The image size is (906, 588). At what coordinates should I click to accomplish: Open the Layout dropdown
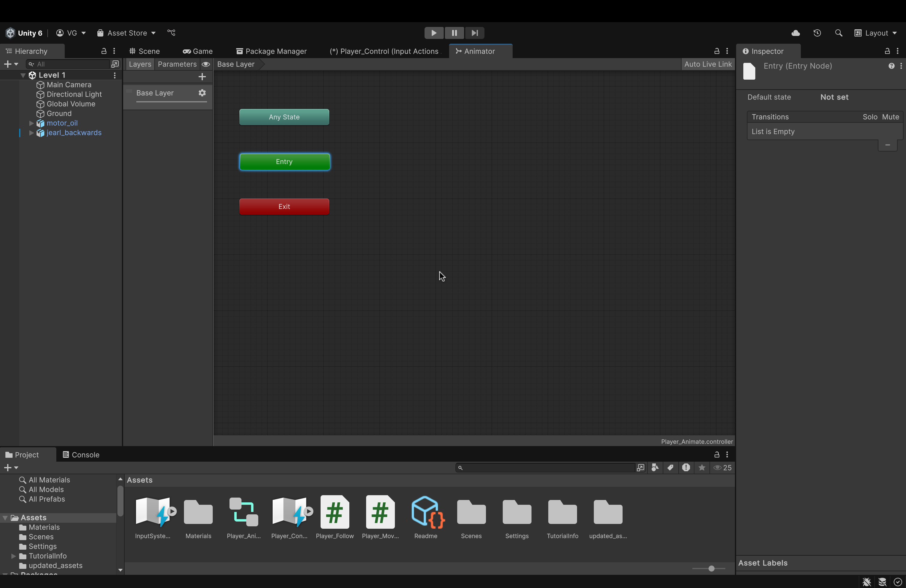(x=875, y=33)
